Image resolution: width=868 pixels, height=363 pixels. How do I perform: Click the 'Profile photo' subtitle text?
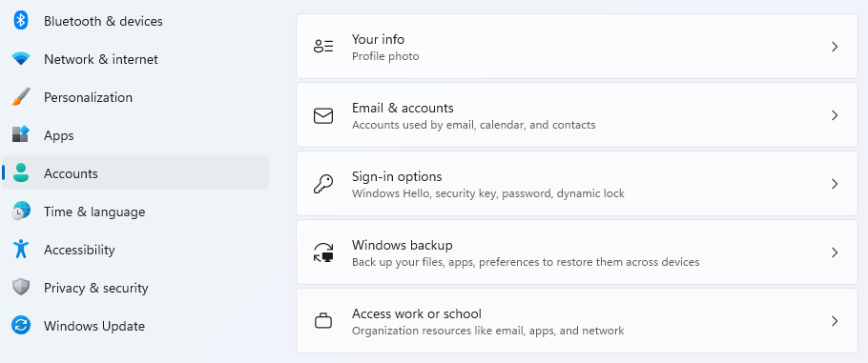(385, 56)
